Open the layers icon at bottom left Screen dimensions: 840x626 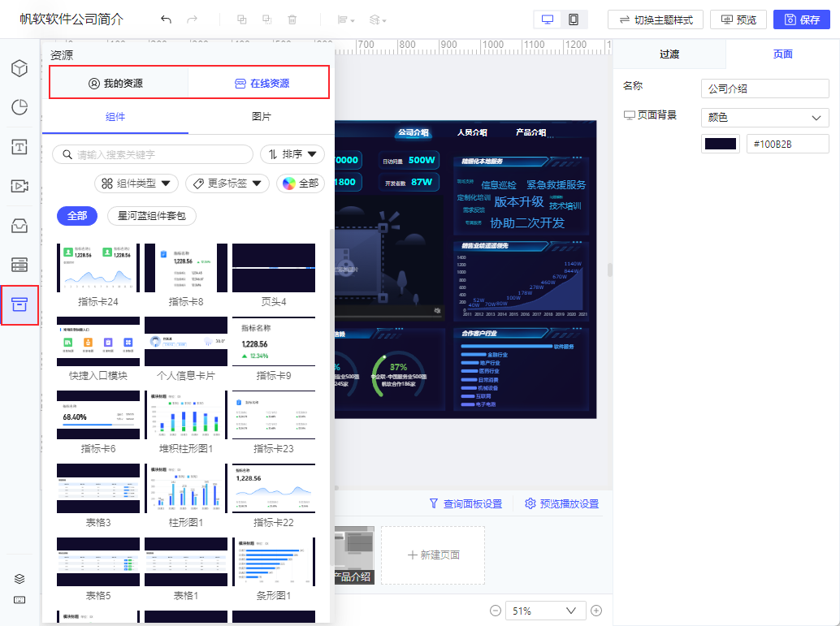coord(19,579)
